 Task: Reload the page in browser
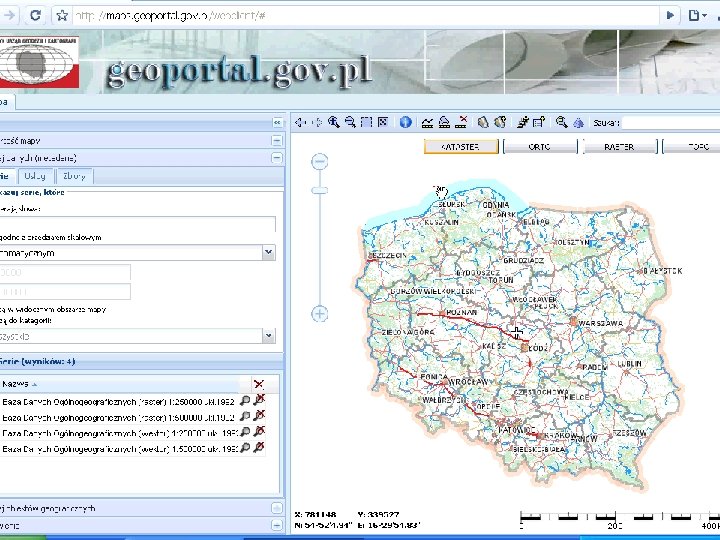pyautogui.click(x=35, y=16)
